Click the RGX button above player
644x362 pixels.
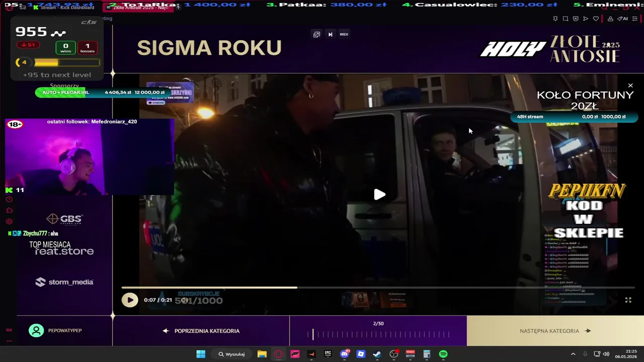pyautogui.click(x=344, y=34)
